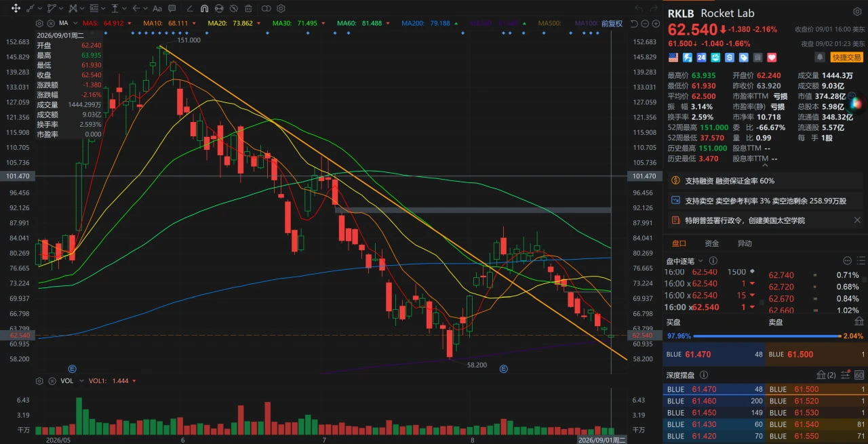This screenshot has width=868, height=444.
Task: Remove the VOL indicator with X icon
Action: click(51, 381)
